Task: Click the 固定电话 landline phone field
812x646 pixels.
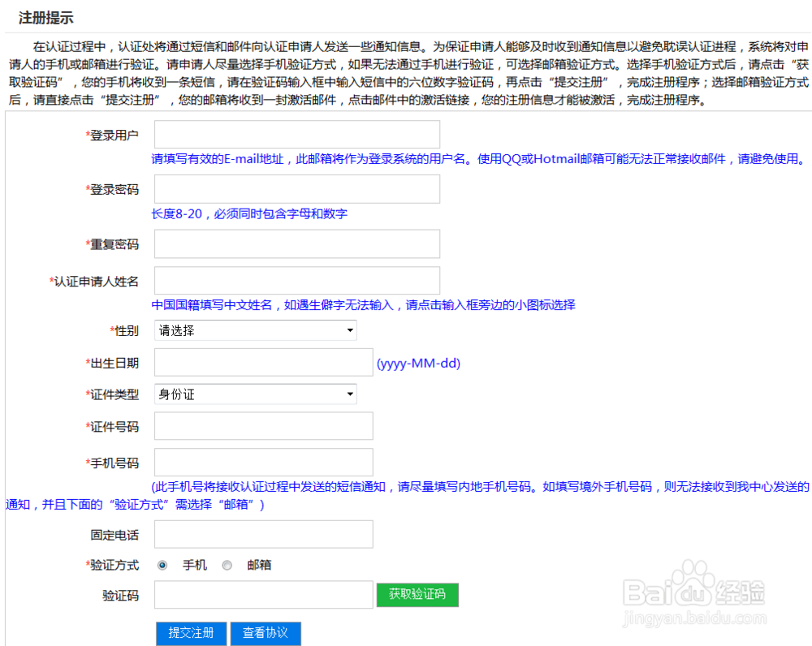Action: [x=263, y=534]
